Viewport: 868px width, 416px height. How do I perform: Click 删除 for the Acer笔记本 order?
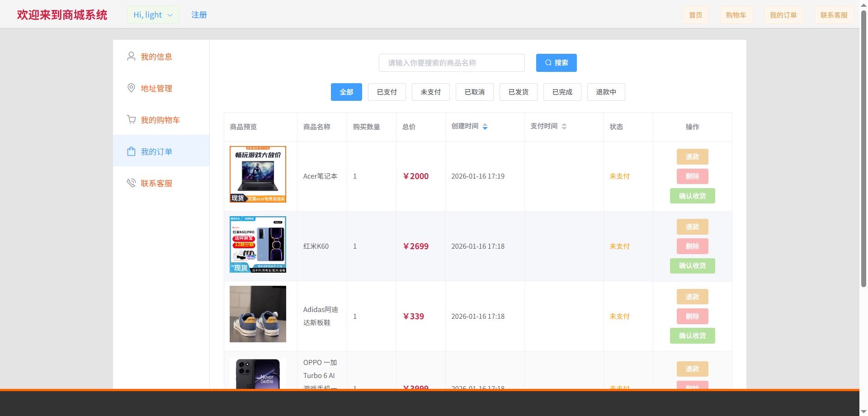coord(693,176)
